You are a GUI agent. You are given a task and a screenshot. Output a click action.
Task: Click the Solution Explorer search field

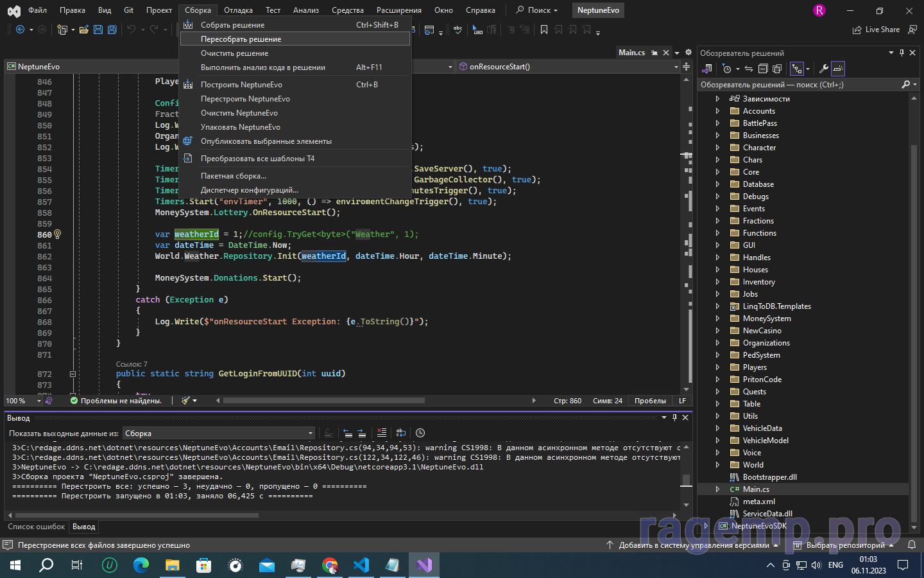pos(799,85)
